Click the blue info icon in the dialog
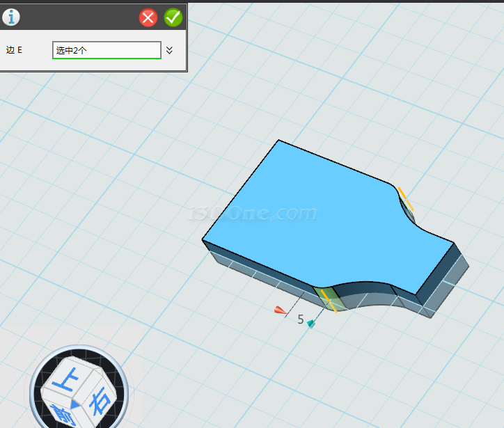The image size is (504, 428). [10, 17]
